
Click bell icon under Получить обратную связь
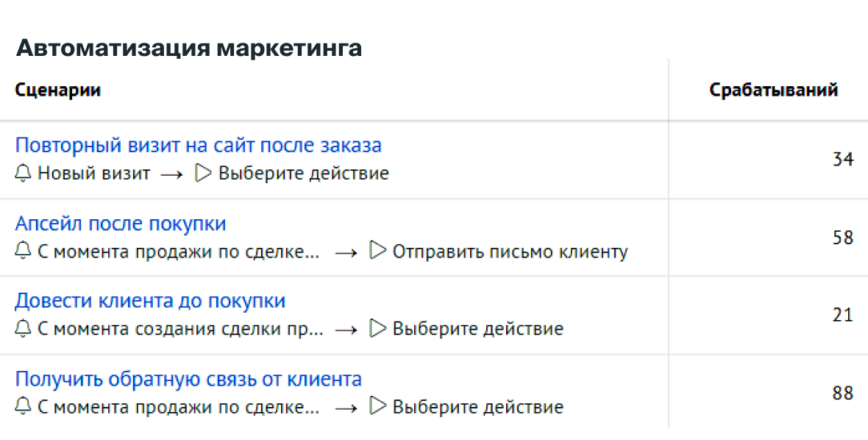point(23,408)
